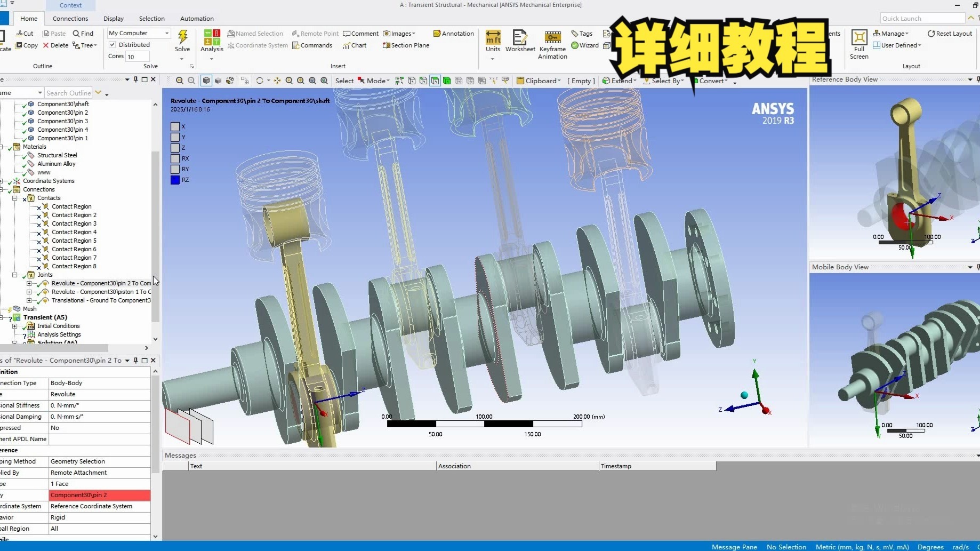980x551 pixels.
Task: Click Reset Layout button
Action: tap(950, 33)
